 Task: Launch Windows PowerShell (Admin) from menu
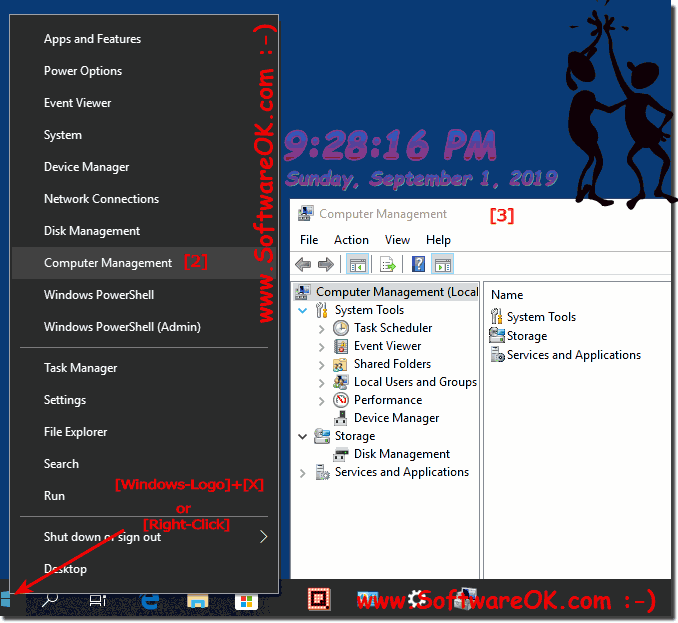[144, 327]
